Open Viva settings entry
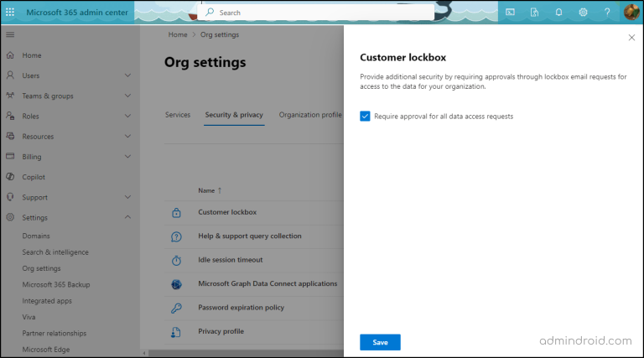Screen dimensions: 644x358 point(29,317)
